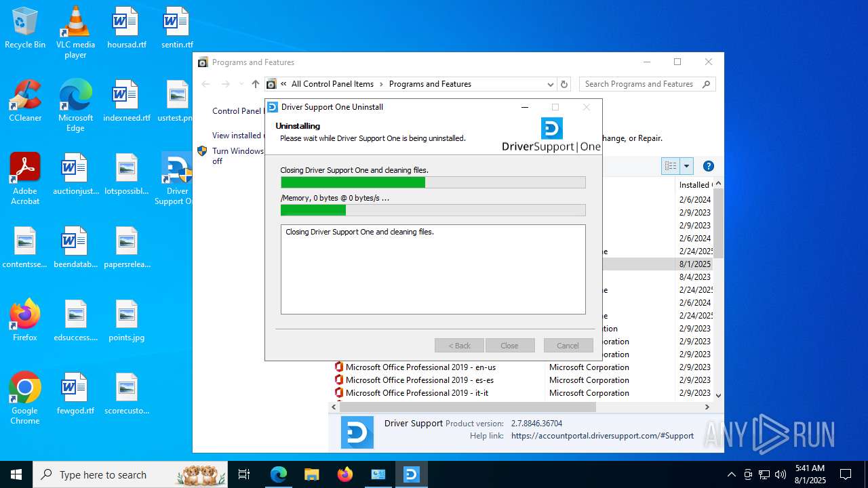Image resolution: width=868 pixels, height=488 pixels.
Task: Click the refresh button beside the address bar
Action: (x=564, y=84)
